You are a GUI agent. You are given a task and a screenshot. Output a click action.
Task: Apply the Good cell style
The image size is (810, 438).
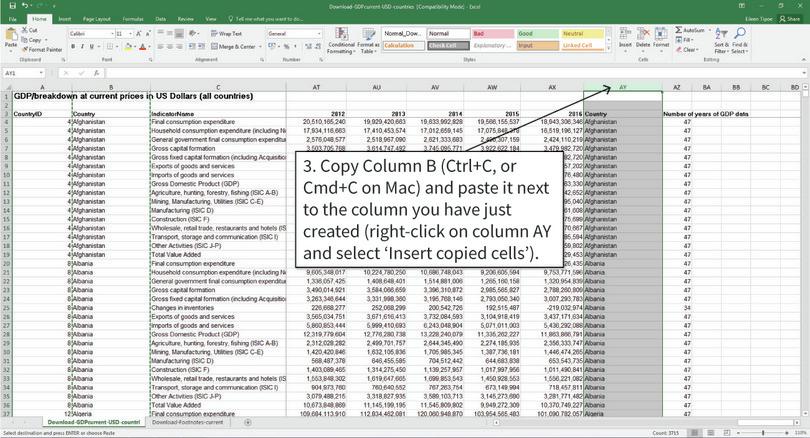click(537, 34)
